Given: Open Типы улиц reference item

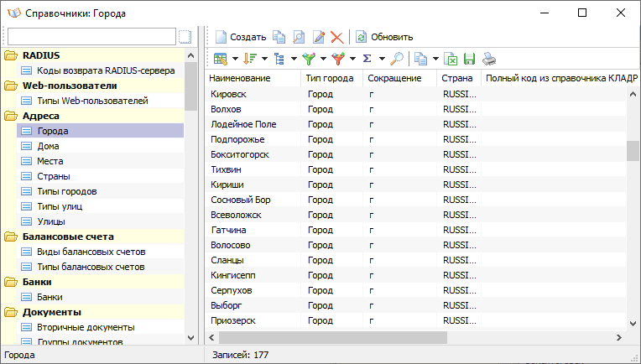Looking at the screenshot, I should coord(60,206).
